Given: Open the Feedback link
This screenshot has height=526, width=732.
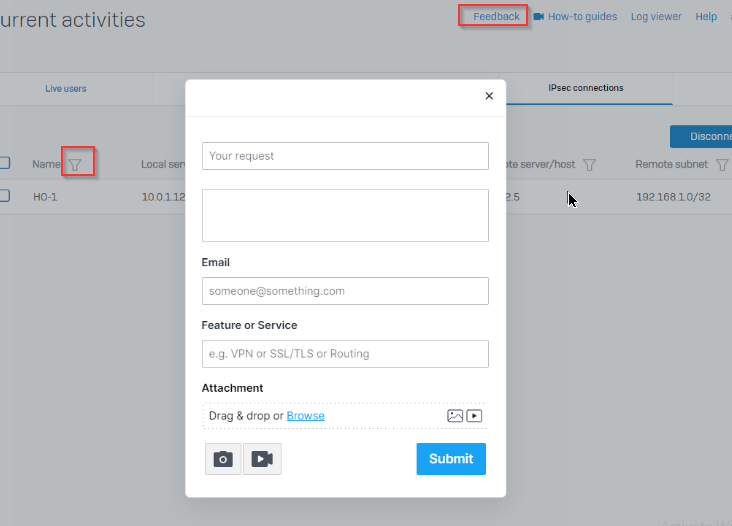Looking at the screenshot, I should pos(496,16).
